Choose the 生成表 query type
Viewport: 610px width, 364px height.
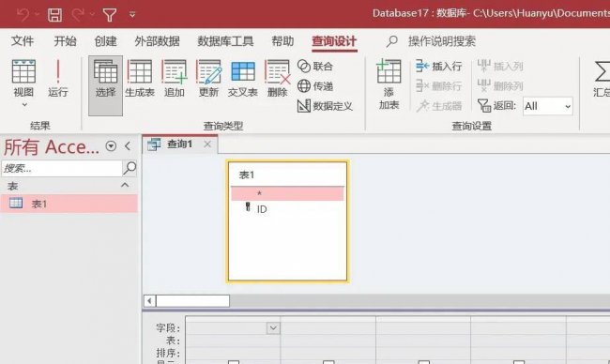pyautogui.click(x=140, y=78)
